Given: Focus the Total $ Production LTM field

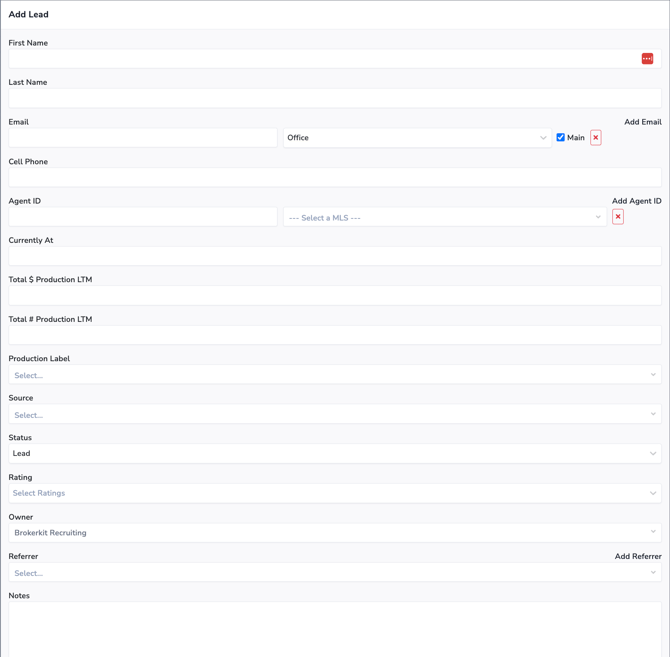Looking at the screenshot, I should (x=334, y=296).
